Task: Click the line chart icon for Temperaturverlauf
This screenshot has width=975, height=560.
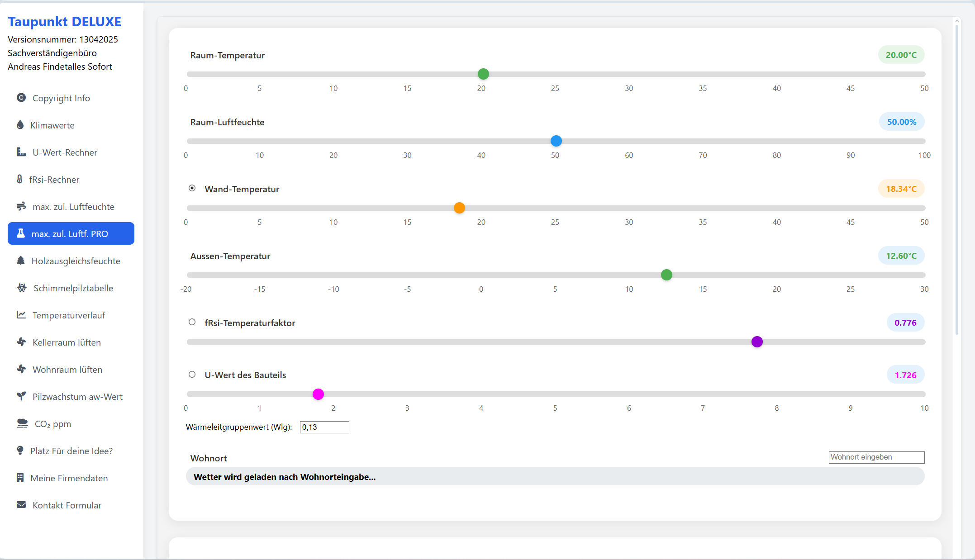Action: point(21,315)
